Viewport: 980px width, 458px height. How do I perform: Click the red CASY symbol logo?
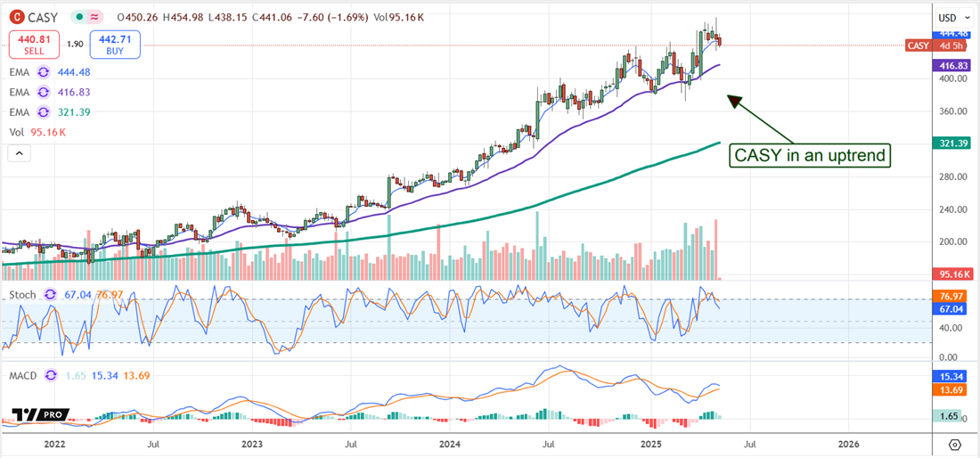[15, 16]
